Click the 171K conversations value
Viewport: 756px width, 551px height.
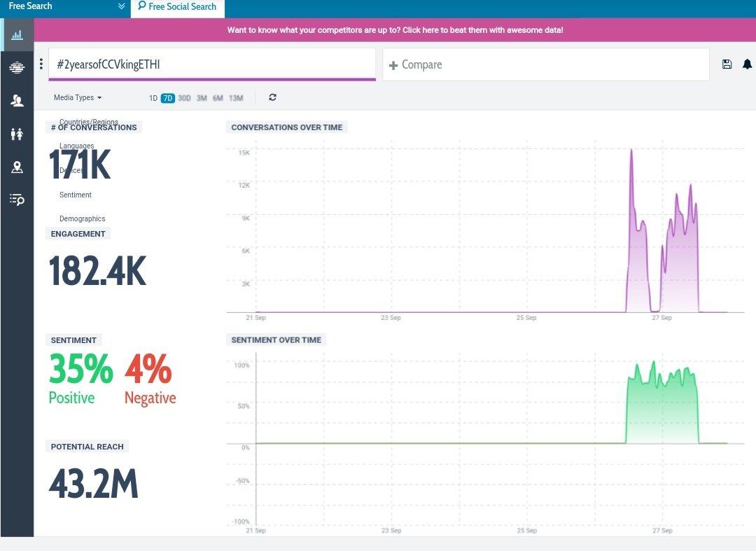click(x=80, y=165)
